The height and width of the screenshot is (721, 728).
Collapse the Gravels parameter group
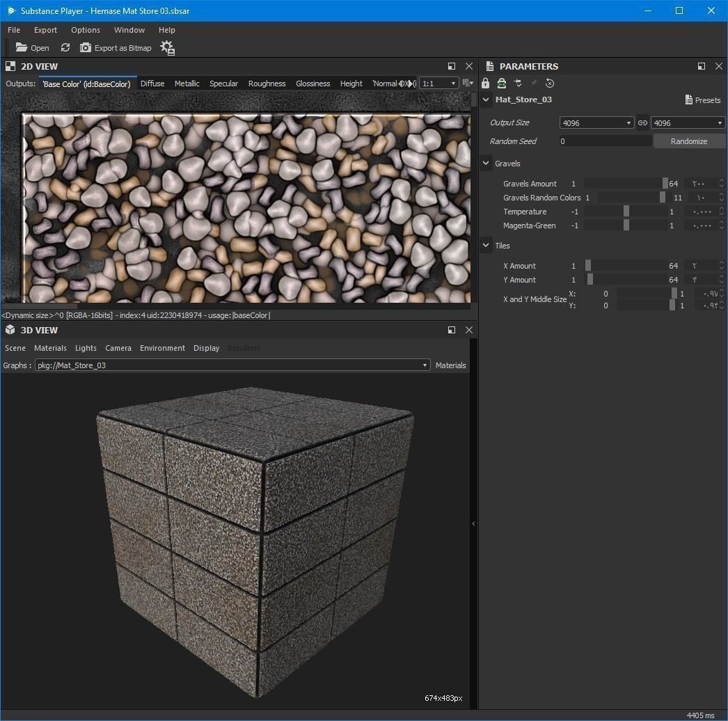[x=486, y=164]
